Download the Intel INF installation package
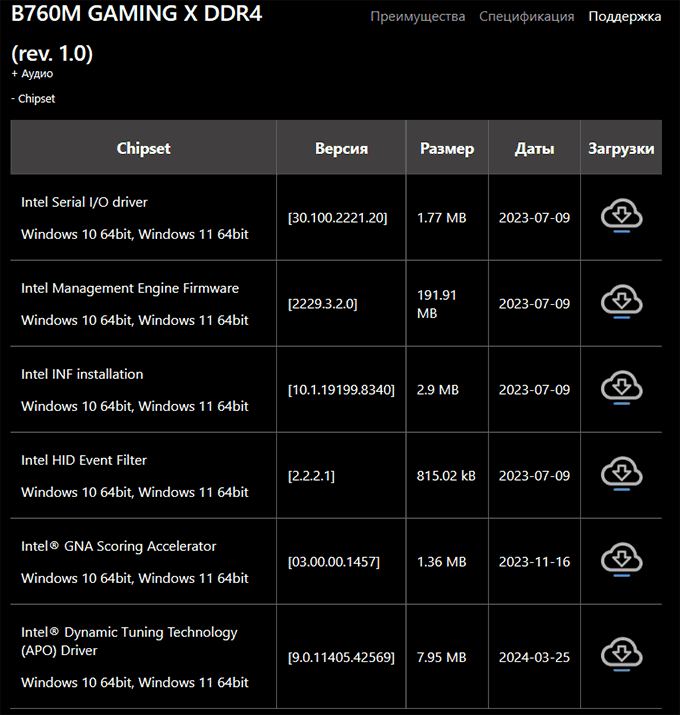680x715 pixels. pyautogui.click(x=621, y=388)
